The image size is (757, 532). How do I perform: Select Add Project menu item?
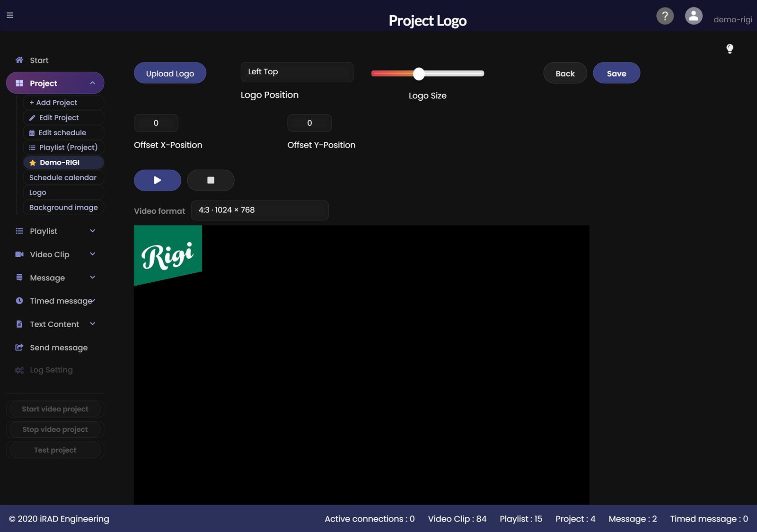[63, 103]
